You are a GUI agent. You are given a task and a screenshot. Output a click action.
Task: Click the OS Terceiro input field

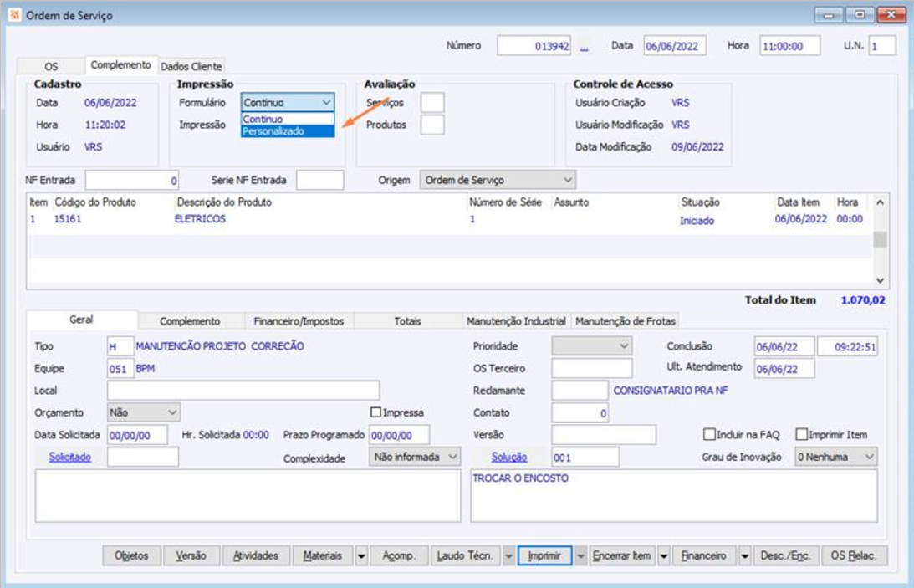592,368
